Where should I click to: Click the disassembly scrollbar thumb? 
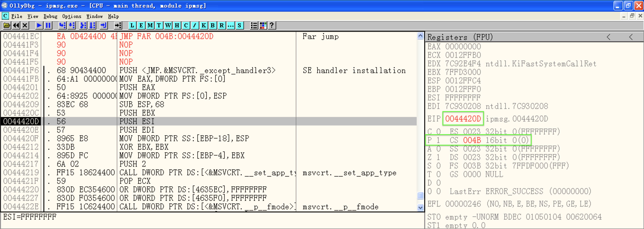[x=420, y=195]
